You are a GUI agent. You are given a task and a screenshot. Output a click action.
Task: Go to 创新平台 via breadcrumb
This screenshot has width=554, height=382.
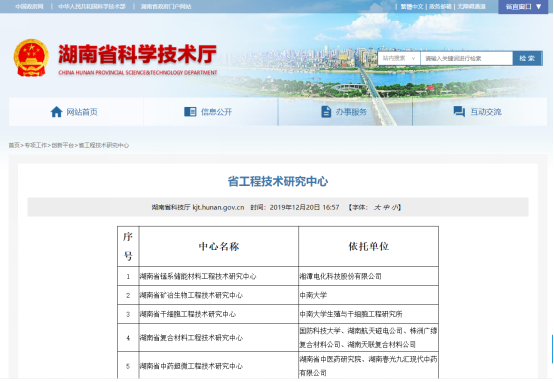[63, 145]
